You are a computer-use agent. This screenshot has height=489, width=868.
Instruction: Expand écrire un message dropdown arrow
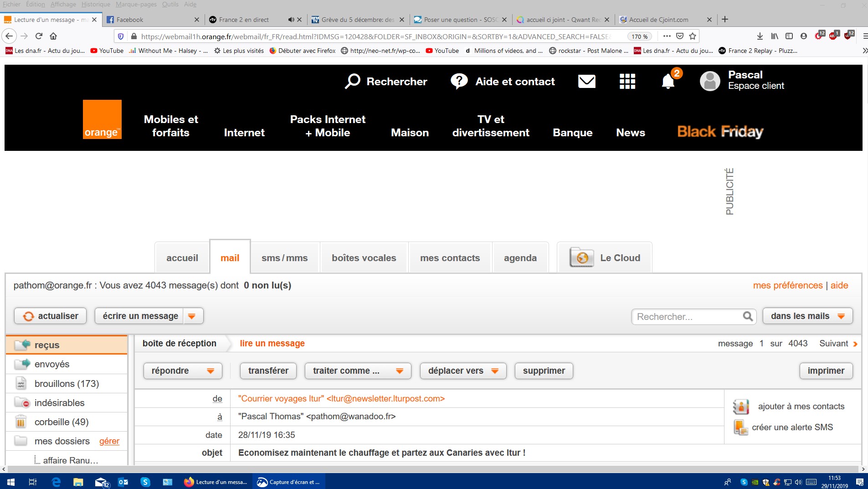click(192, 316)
